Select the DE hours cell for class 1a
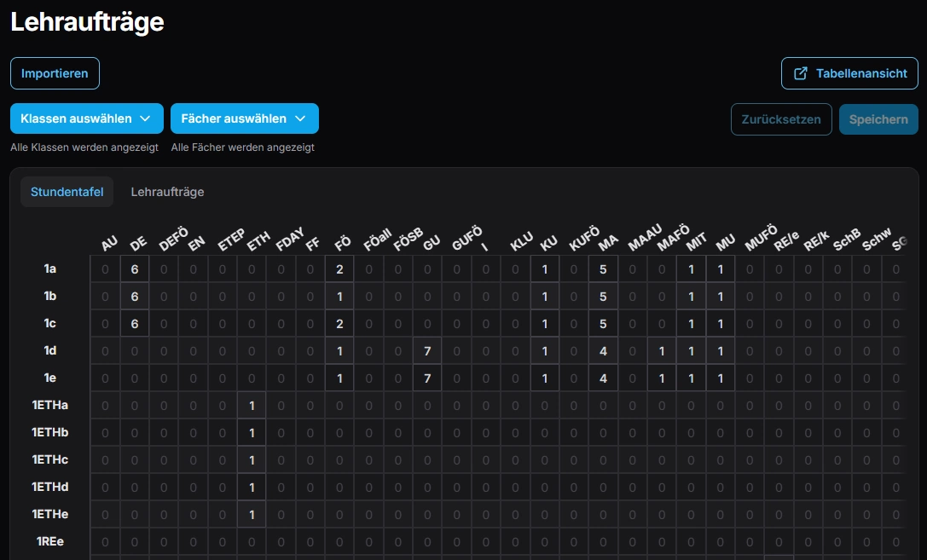Viewport: 927px width, 560px height. tap(135, 269)
